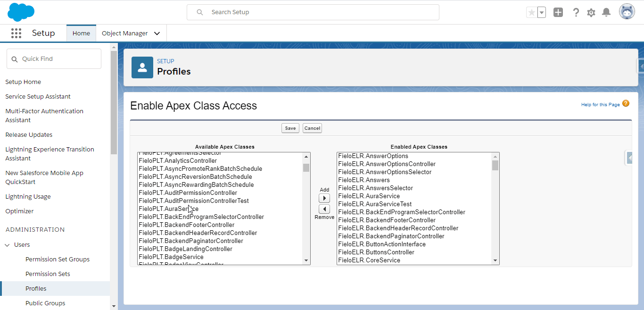644x310 pixels.
Task: Click the Cancel button
Action: tap(312, 128)
